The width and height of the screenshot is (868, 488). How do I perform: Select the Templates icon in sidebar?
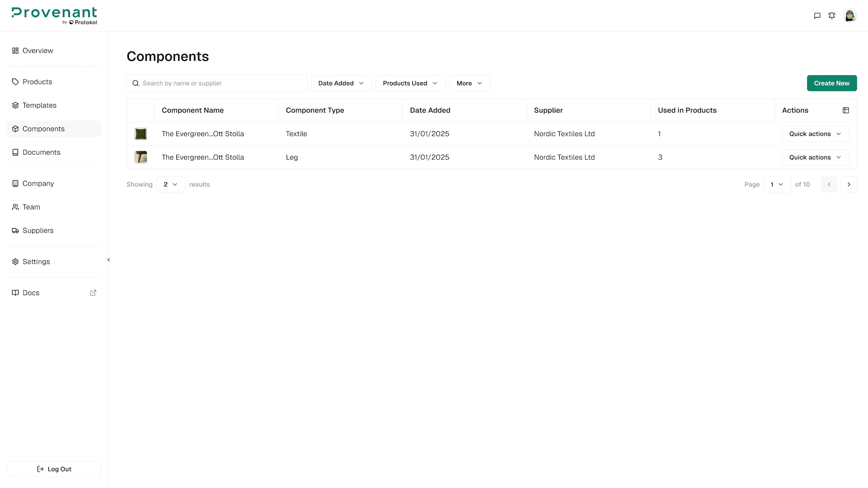pyautogui.click(x=15, y=105)
